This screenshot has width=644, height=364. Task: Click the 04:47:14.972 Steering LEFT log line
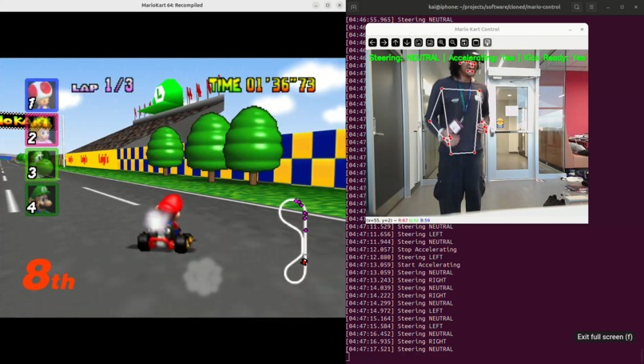(x=394, y=310)
